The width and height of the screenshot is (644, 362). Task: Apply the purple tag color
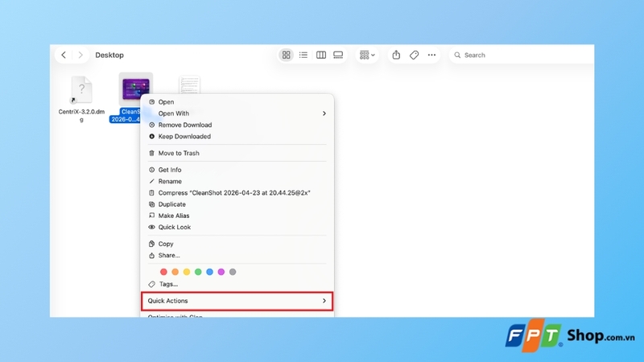click(x=221, y=272)
